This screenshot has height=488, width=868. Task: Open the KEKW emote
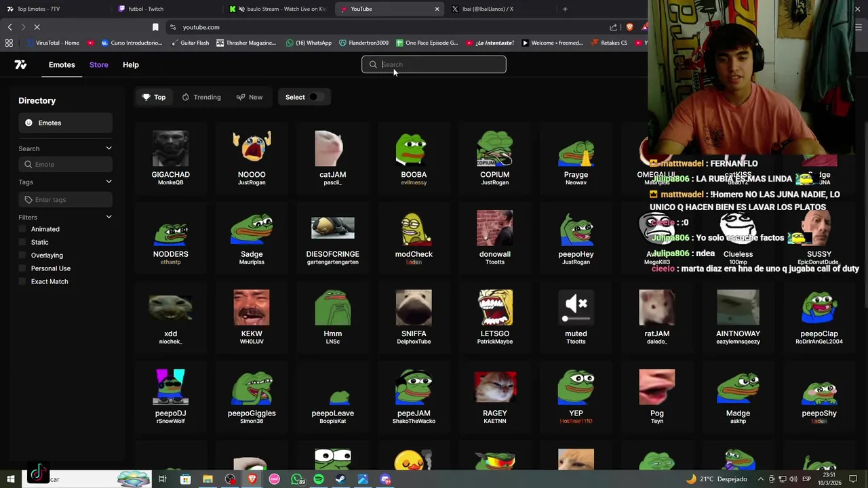(x=252, y=317)
